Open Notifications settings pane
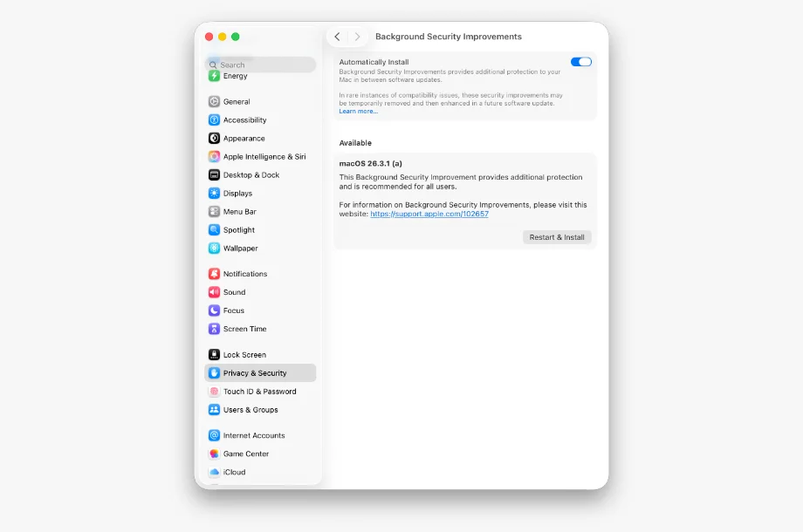Viewport: 803px width, 532px height. [244, 274]
